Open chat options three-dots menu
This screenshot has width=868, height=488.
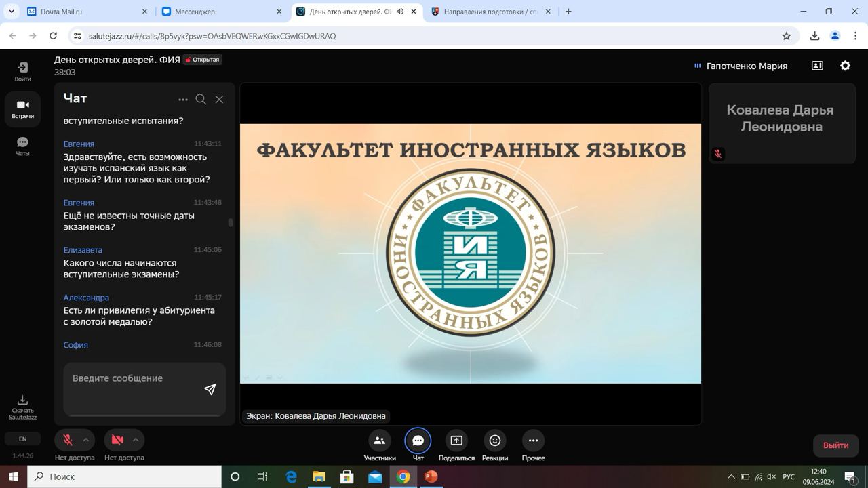[183, 100]
